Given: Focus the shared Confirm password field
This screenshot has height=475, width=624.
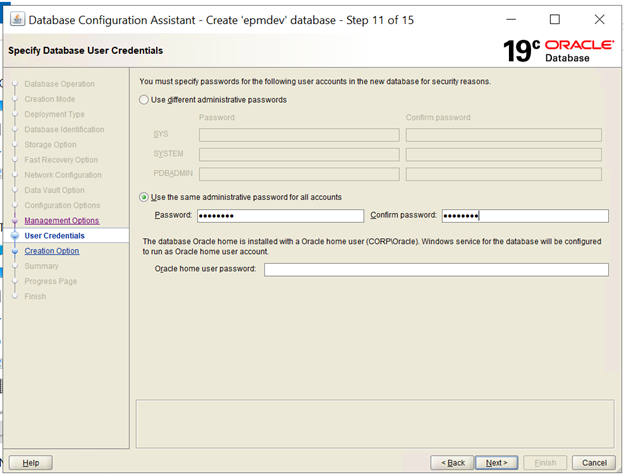Looking at the screenshot, I should pos(525,216).
